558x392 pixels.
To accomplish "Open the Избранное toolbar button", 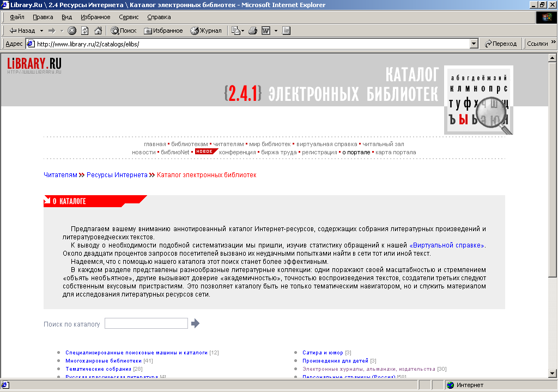I will tap(163, 31).
